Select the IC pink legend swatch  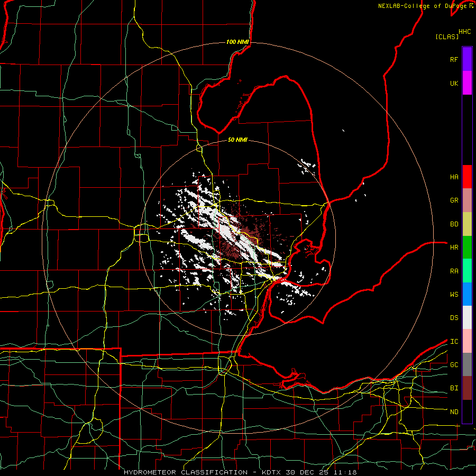point(467,341)
